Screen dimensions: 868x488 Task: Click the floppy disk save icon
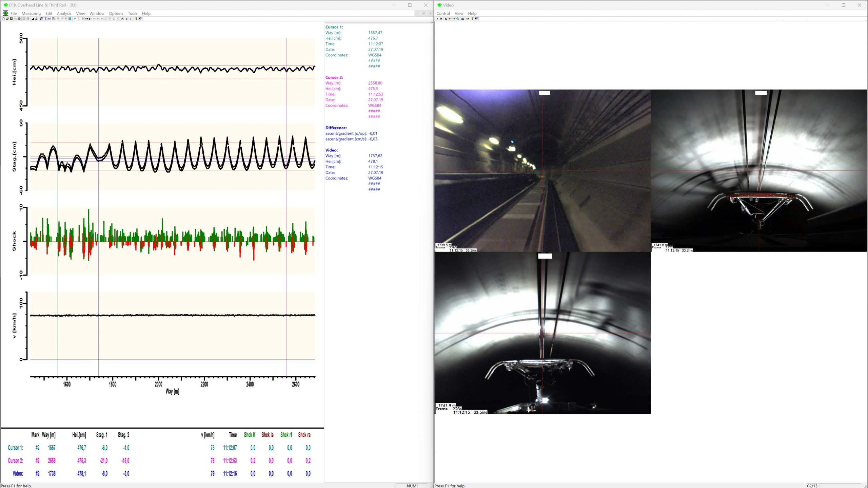pos(11,19)
